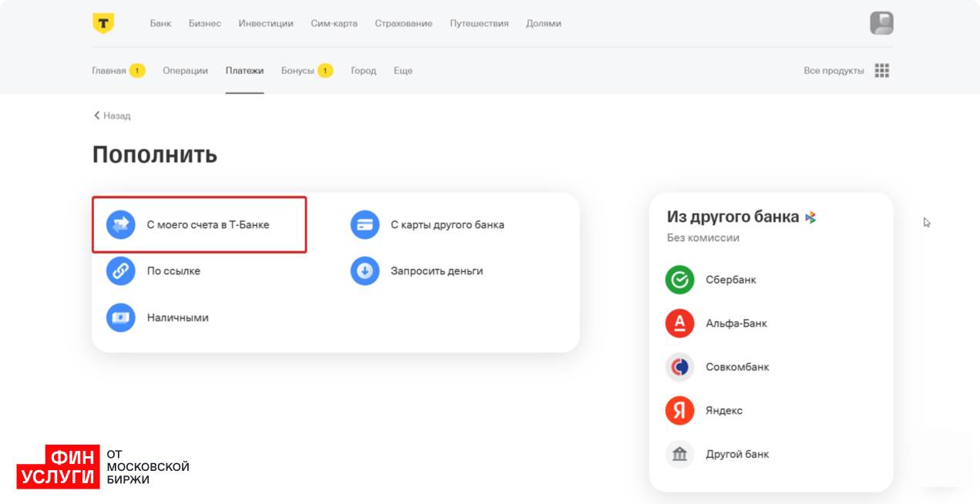Expand the Еще menu item
This screenshot has height=504, width=980.
[x=403, y=70]
